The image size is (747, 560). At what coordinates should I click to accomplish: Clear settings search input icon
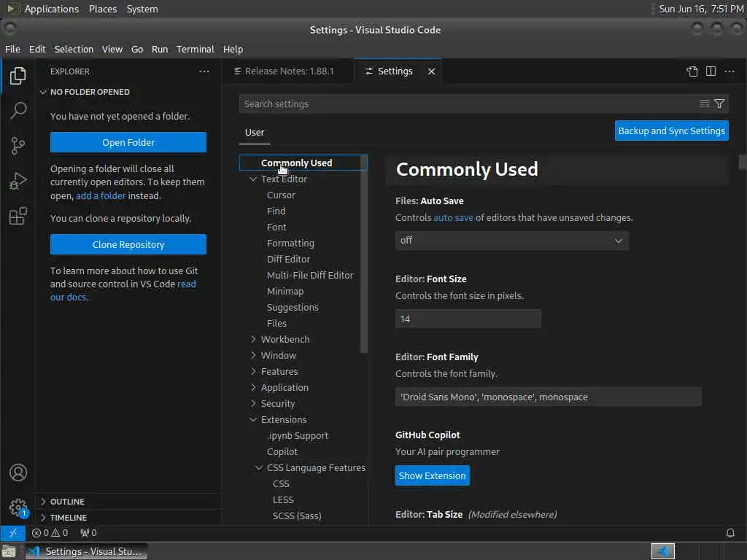pyautogui.click(x=704, y=104)
